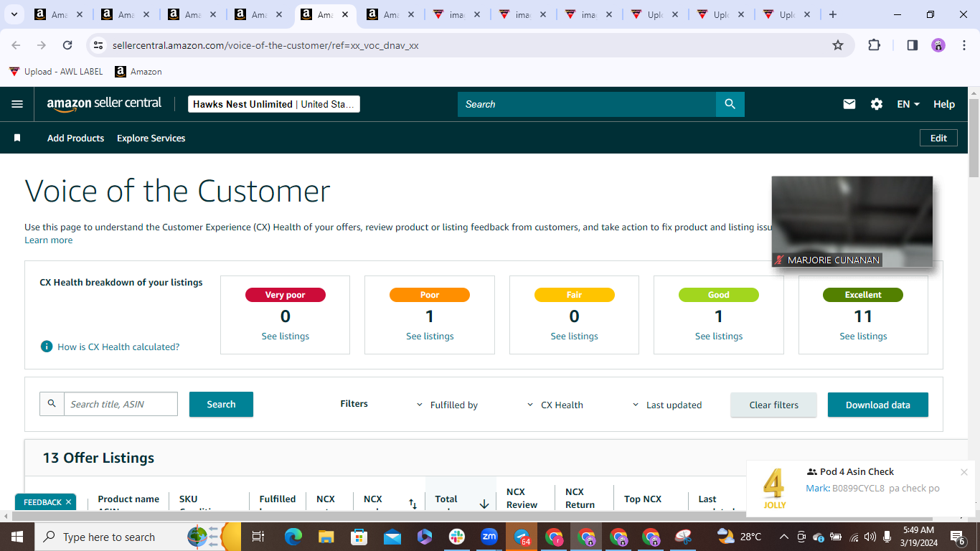Go to the Amazon Seller Central logo home
Viewport: 980px width, 551px height.
tap(105, 104)
